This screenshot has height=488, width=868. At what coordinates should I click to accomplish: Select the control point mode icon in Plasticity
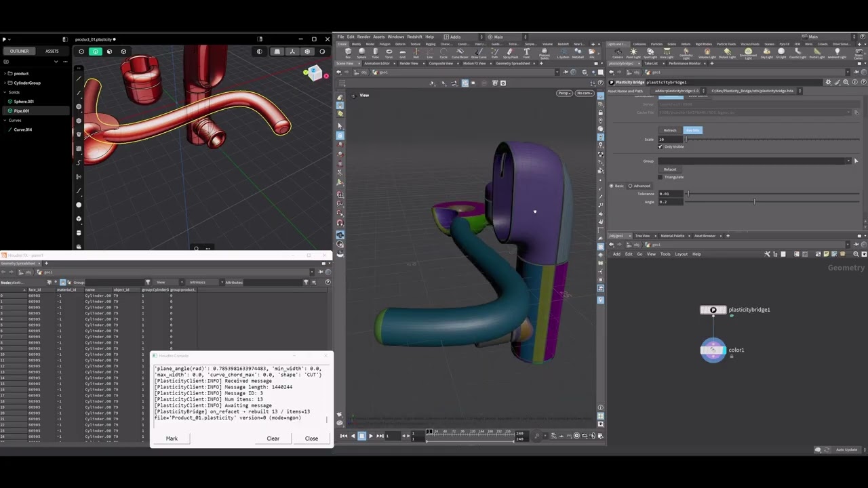(81, 52)
